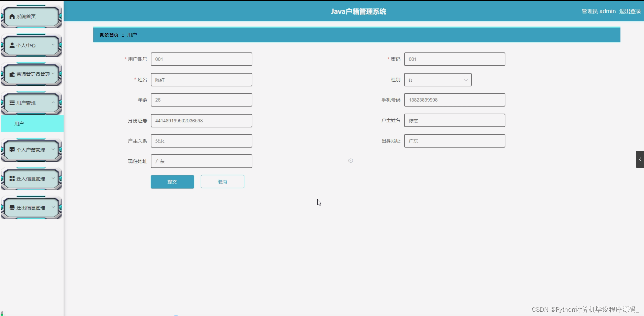
Task: Collapse the right-edge side panel arrow
Action: click(640, 159)
